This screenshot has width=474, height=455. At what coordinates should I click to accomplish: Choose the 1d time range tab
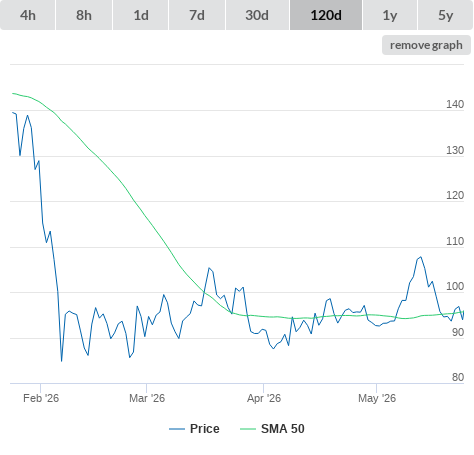click(141, 15)
